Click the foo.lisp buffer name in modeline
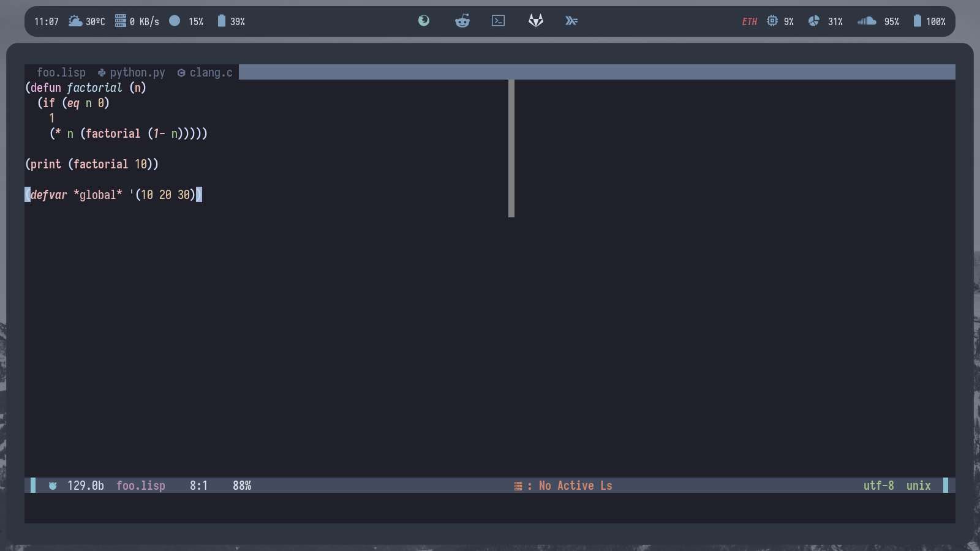 [141, 485]
